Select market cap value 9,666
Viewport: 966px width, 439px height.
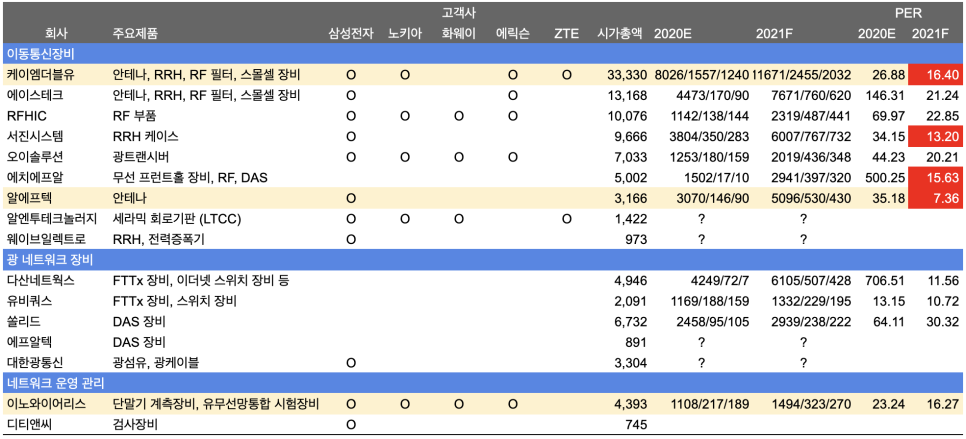click(x=631, y=137)
